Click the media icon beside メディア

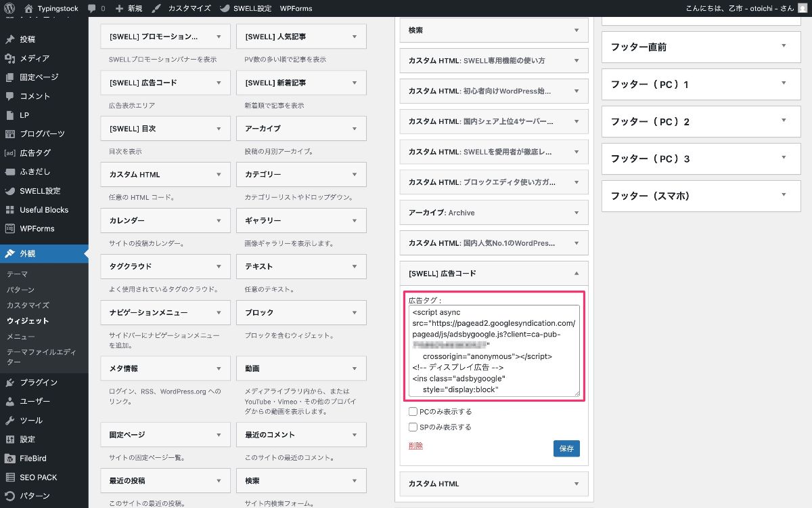[9, 58]
